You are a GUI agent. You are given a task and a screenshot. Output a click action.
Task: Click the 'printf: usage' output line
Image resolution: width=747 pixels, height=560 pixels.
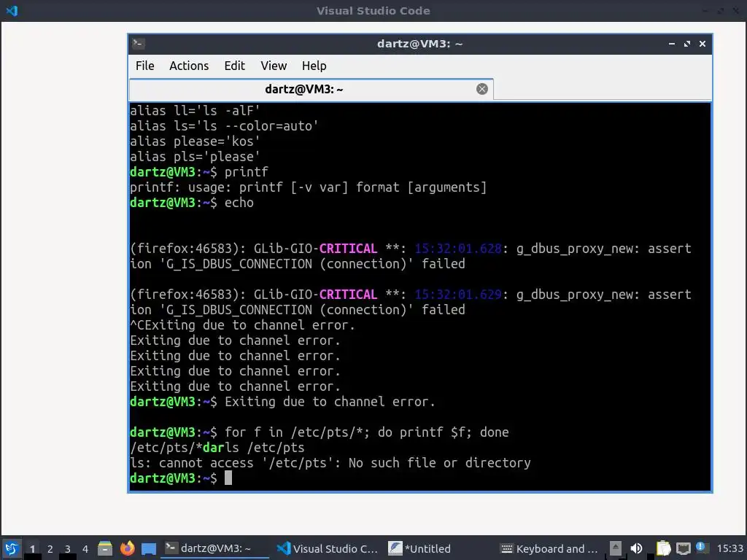click(309, 187)
